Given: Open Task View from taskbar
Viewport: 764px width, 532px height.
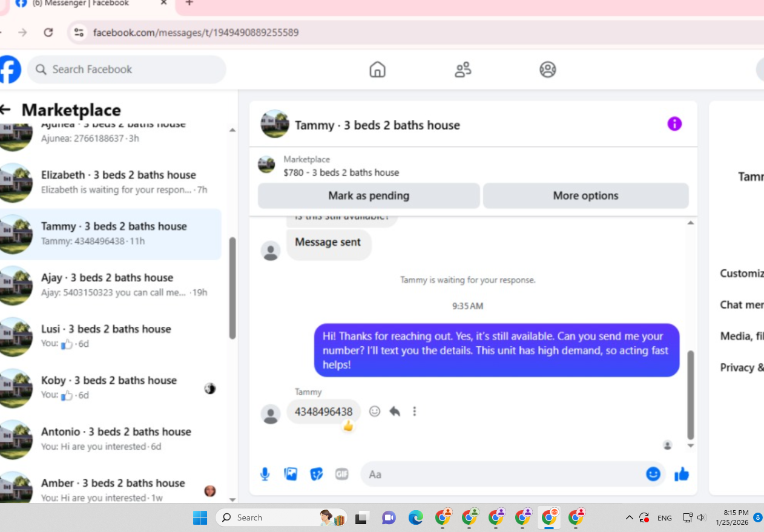Looking at the screenshot, I should [x=362, y=517].
